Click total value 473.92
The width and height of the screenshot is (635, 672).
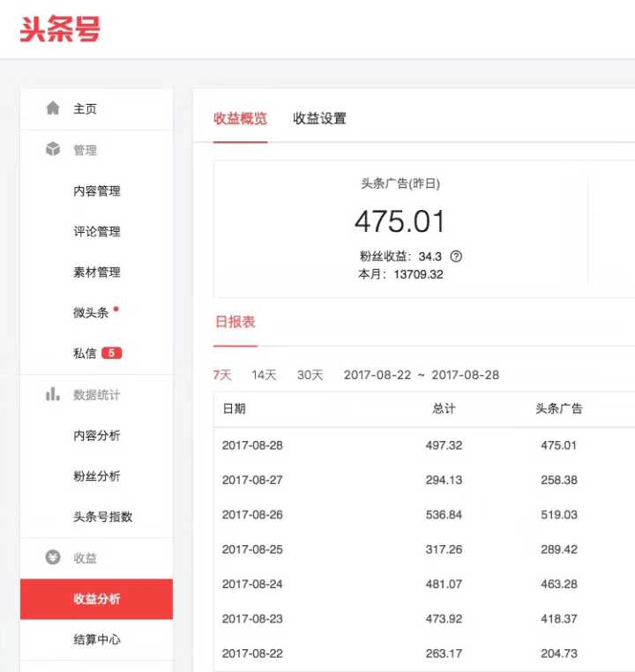(x=444, y=619)
